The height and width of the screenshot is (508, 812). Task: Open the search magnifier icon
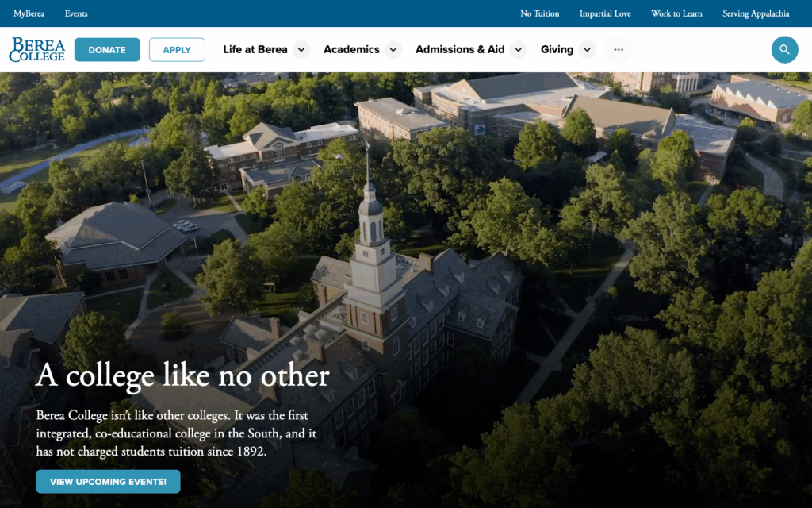[784, 50]
